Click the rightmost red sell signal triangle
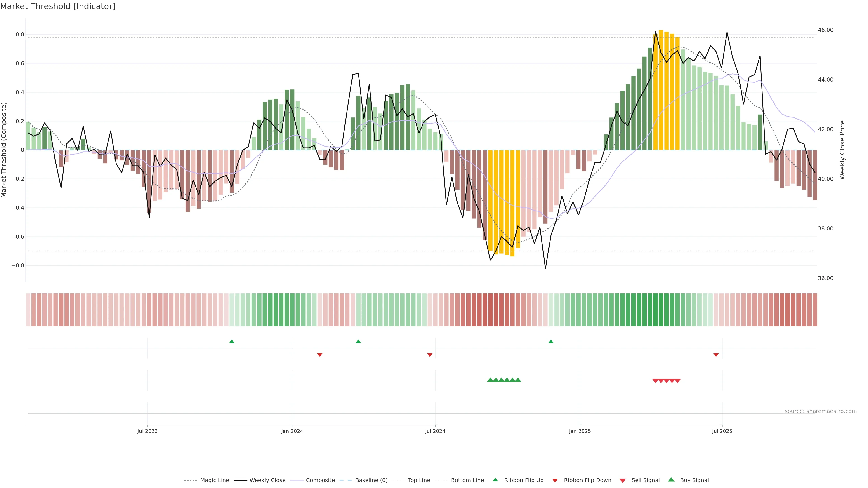The width and height of the screenshot is (868, 488). point(678,381)
